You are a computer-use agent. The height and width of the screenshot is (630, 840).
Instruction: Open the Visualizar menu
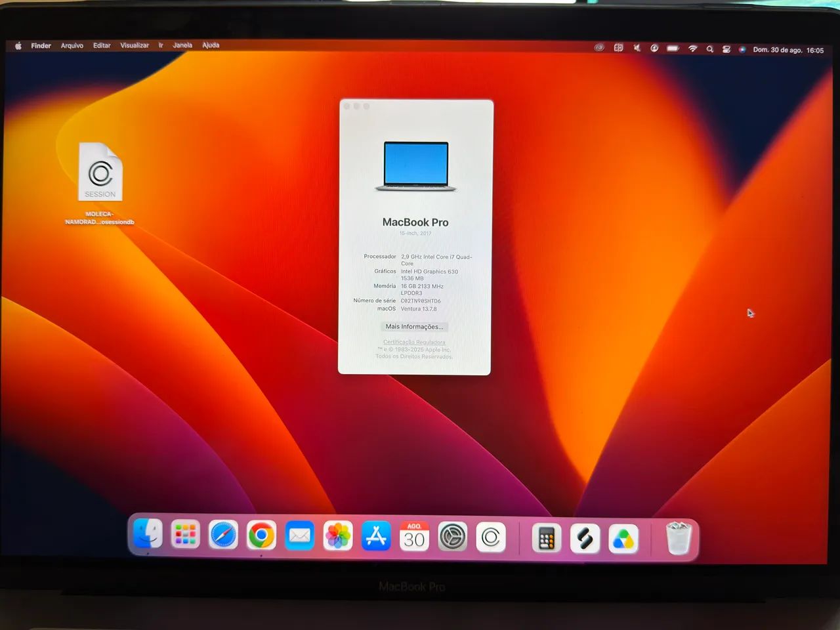pos(135,46)
